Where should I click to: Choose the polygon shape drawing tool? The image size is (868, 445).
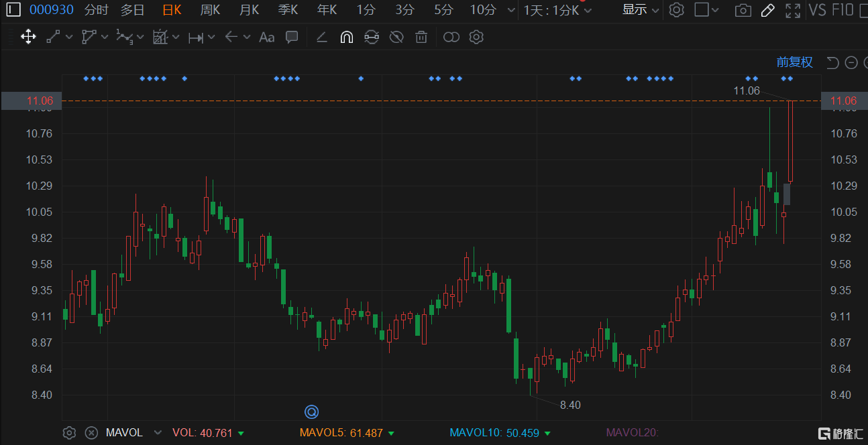(x=89, y=37)
